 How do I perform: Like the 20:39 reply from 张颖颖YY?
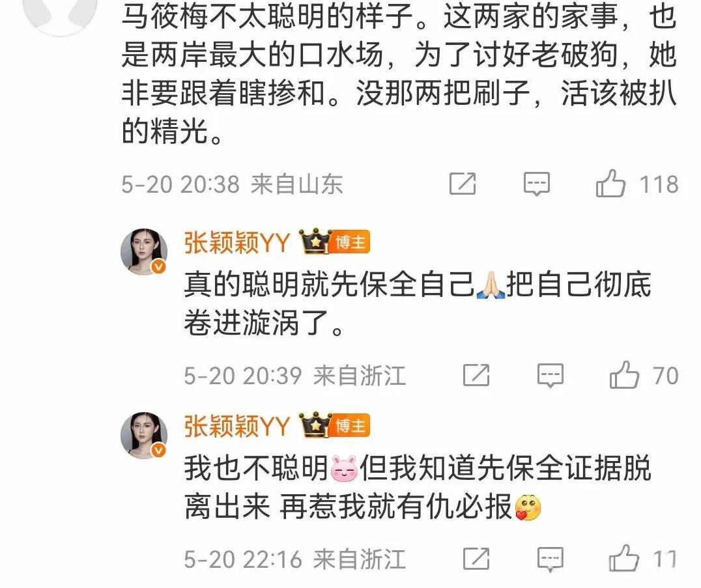click(x=624, y=375)
